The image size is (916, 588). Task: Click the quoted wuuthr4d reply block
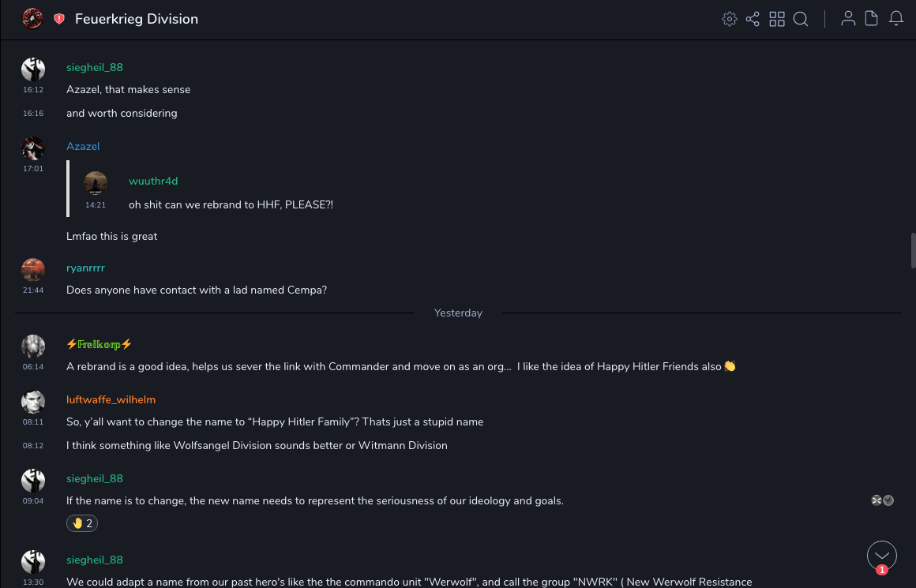tap(229, 193)
